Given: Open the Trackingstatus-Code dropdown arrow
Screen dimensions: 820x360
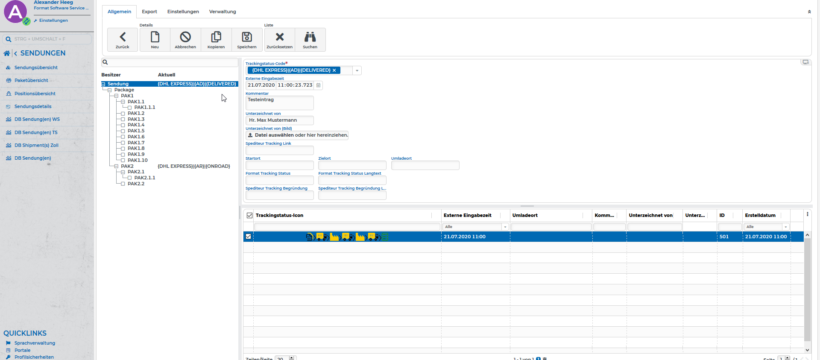Looking at the screenshot, I should click(x=357, y=70).
